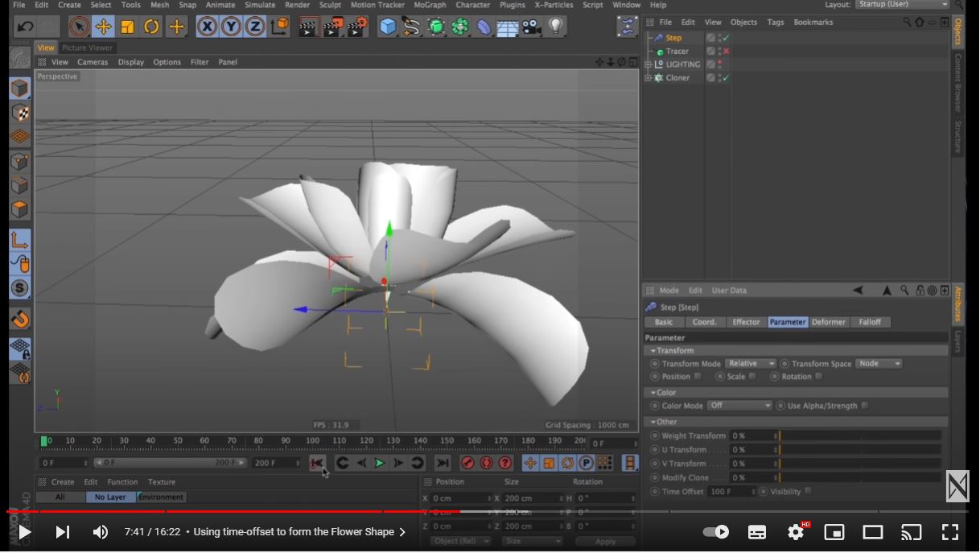Toggle Tracer object enabled red cross

coord(726,52)
